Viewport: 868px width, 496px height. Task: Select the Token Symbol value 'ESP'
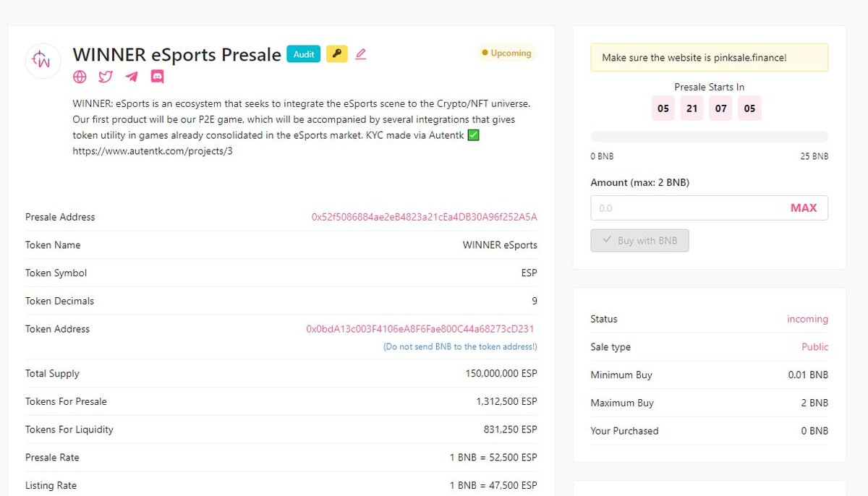click(x=529, y=273)
